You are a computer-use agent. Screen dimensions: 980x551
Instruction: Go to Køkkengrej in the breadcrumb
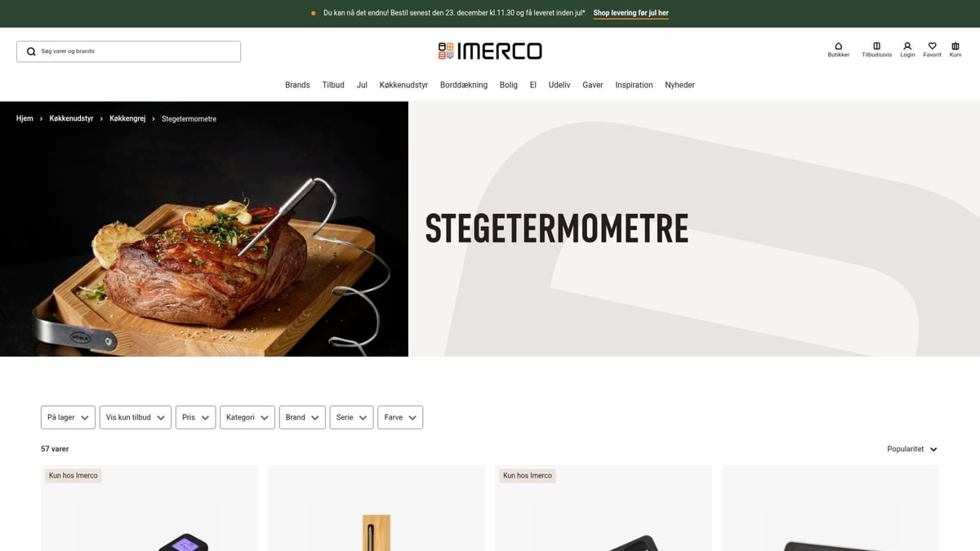coord(127,119)
